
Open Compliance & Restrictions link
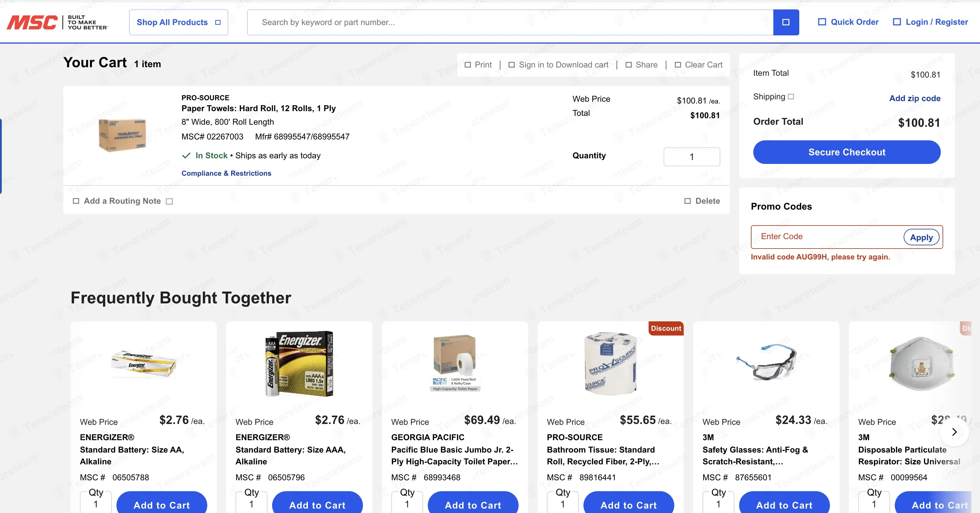pyautogui.click(x=226, y=173)
